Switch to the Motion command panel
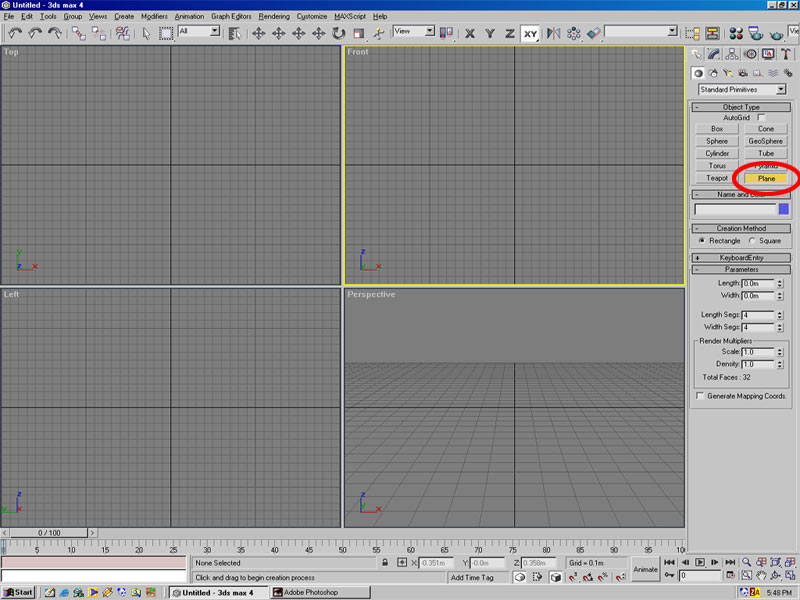Screen dimensions: 800x600 752,54
